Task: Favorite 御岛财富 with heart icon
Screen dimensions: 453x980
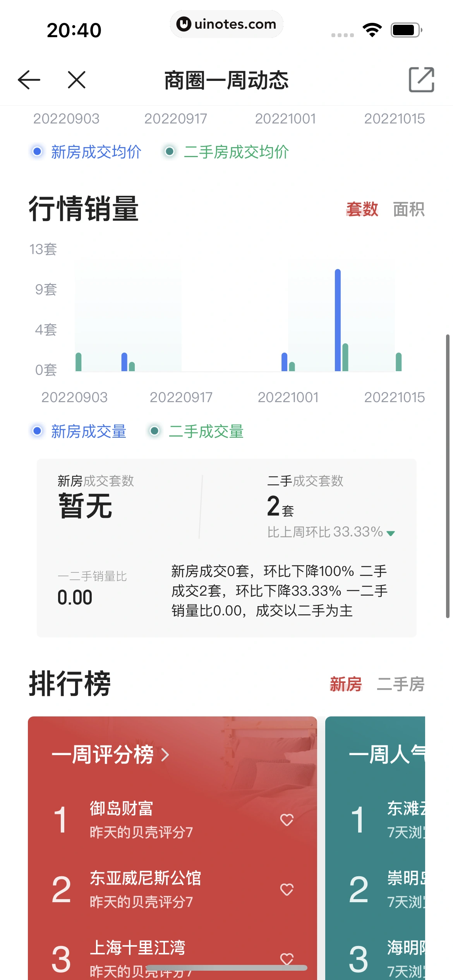Action: tap(287, 820)
